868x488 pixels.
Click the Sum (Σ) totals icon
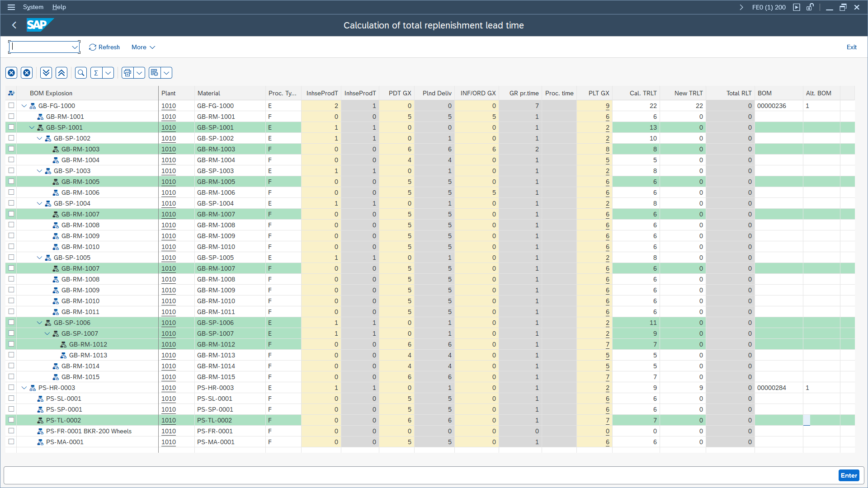96,72
